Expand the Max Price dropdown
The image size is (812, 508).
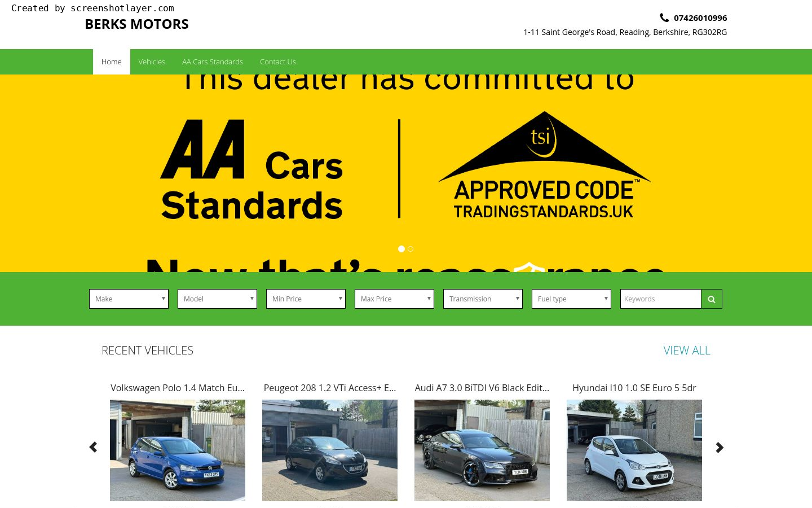pyautogui.click(x=394, y=299)
